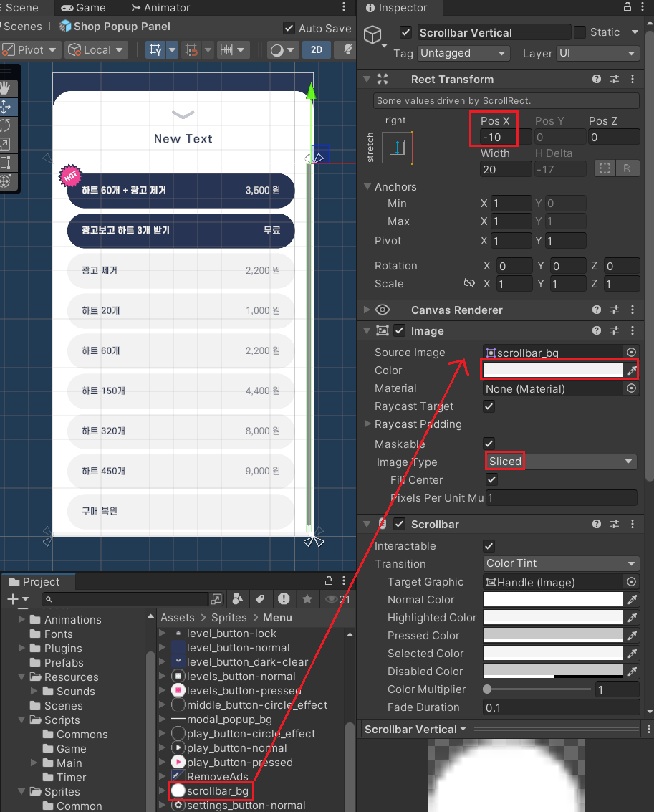Select the Scale tool
The width and height of the screenshot is (654, 812).
[x=6, y=144]
